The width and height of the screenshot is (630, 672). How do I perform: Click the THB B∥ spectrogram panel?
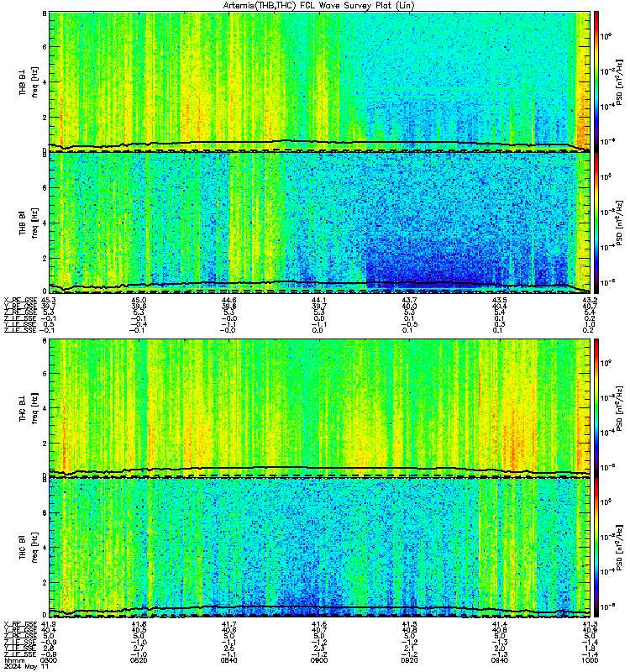pyautogui.click(x=320, y=223)
